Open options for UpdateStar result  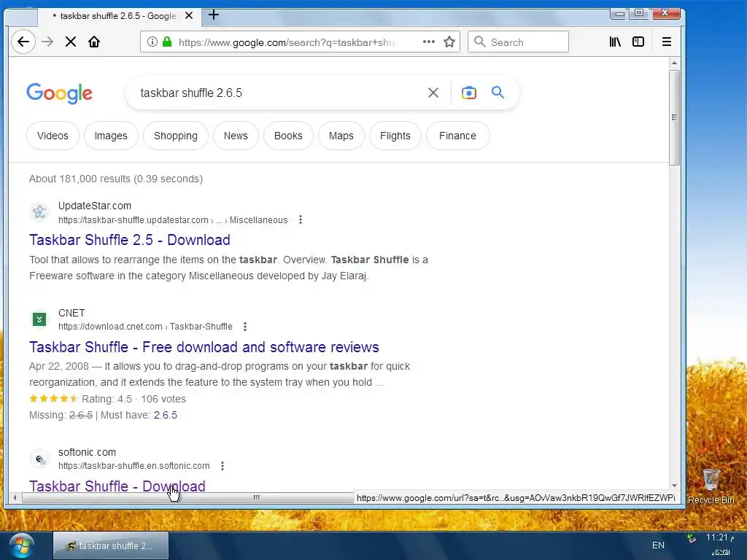click(x=300, y=219)
